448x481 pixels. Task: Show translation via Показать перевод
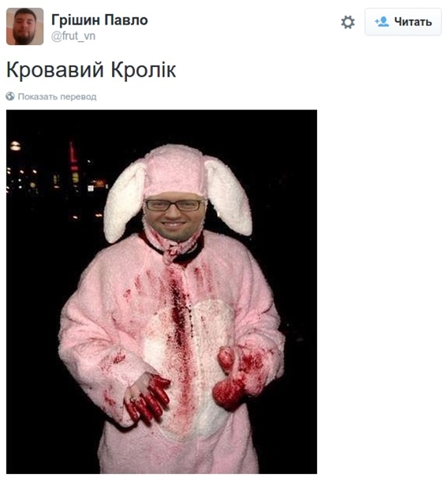click(57, 97)
